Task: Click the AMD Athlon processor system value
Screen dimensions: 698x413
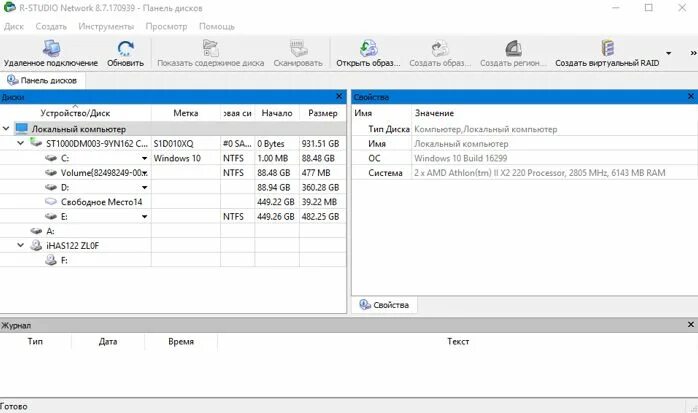Action: click(x=540, y=173)
